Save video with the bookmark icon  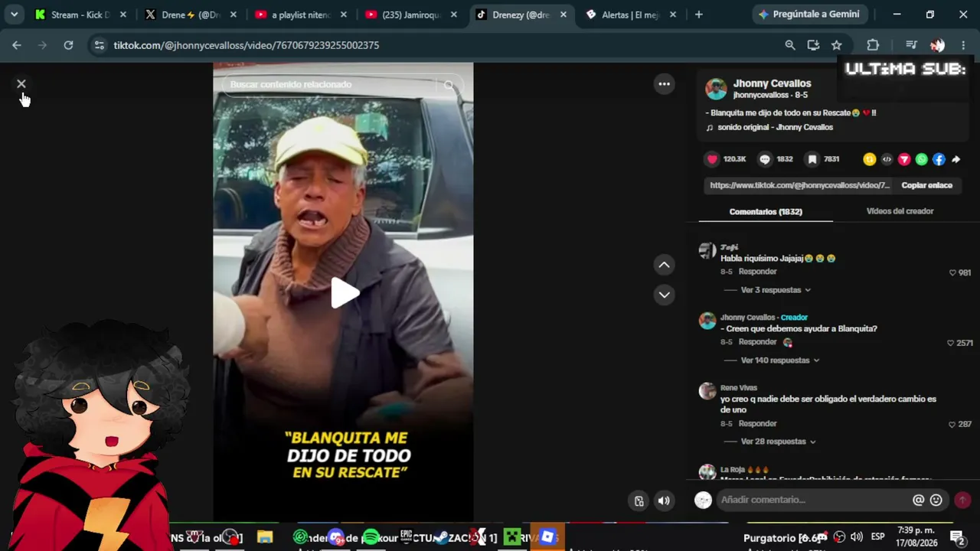812,159
